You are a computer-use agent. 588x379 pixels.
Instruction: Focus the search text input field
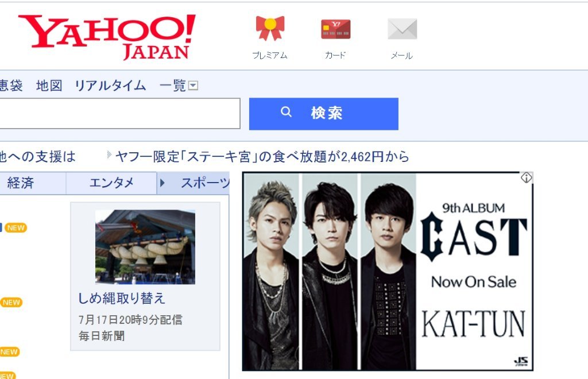[x=119, y=114]
